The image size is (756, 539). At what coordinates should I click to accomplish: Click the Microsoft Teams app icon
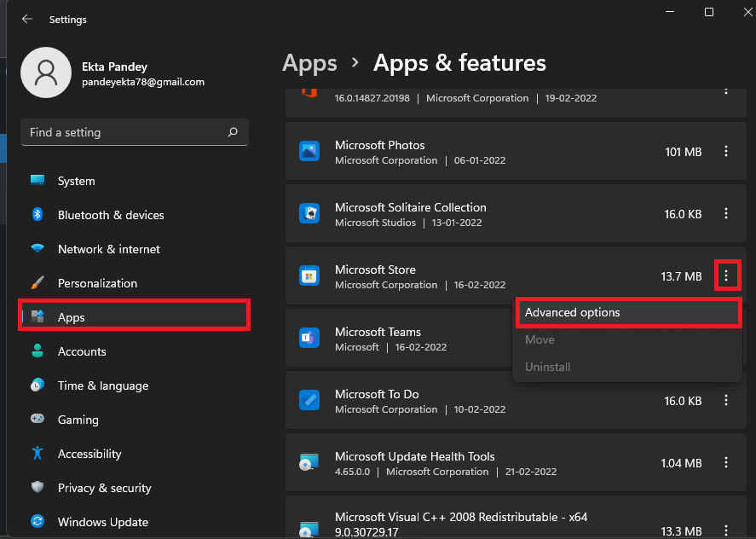pos(309,339)
